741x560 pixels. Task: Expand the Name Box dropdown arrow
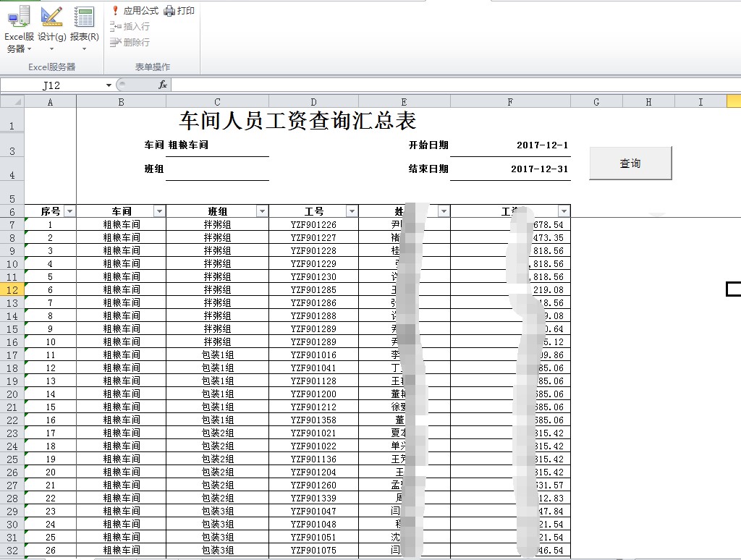coord(109,85)
